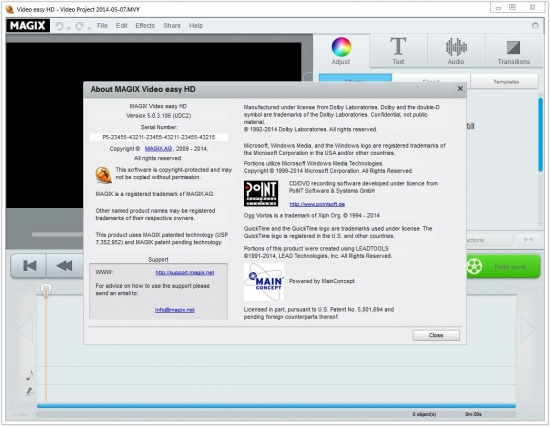Click the "Ogg Vorbis is a trademark" line
550x427 pixels.
pyautogui.click(x=311, y=215)
